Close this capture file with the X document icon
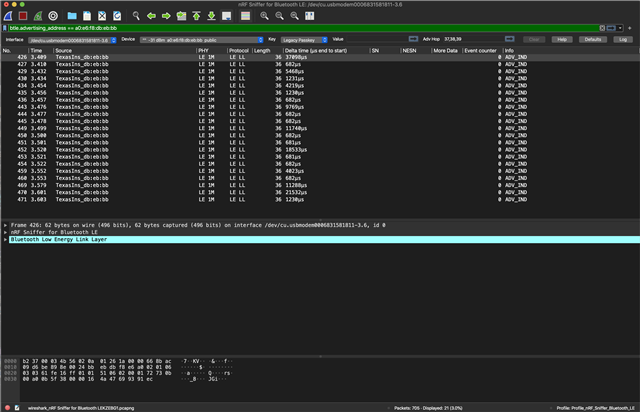The image size is (640, 412). [x=102, y=16]
